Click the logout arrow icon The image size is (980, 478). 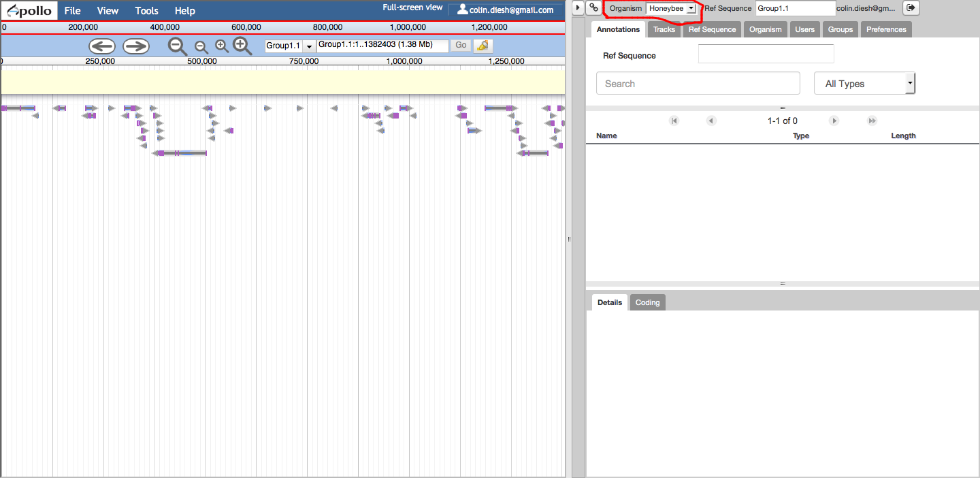pyautogui.click(x=911, y=7)
